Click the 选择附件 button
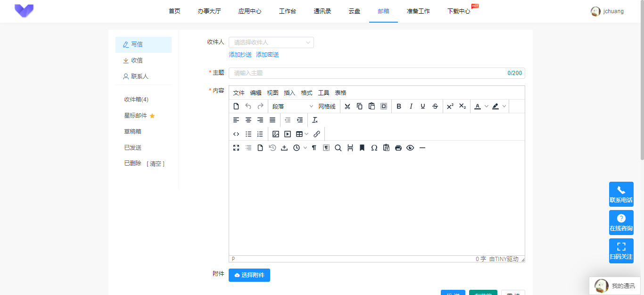 click(x=249, y=275)
